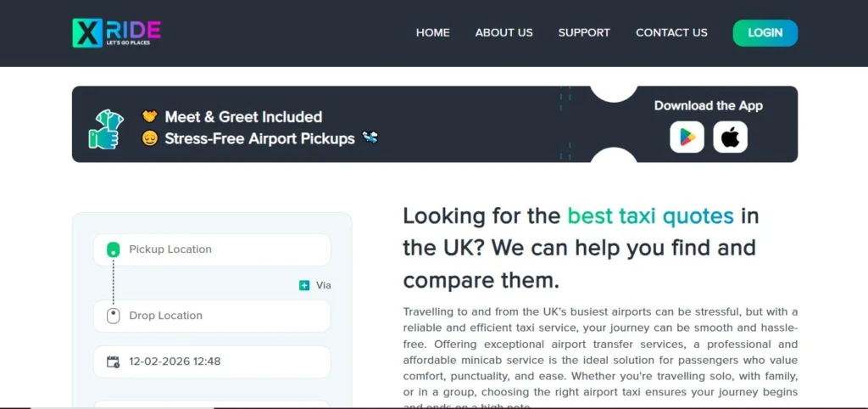Screen dimensions: 868x409
Task: Click the airplane emoji after Airport Pickups
Action: click(x=370, y=137)
